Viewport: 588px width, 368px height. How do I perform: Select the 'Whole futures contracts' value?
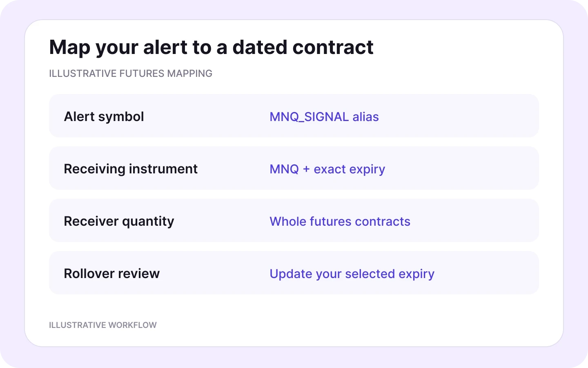[x=340, y=222]
